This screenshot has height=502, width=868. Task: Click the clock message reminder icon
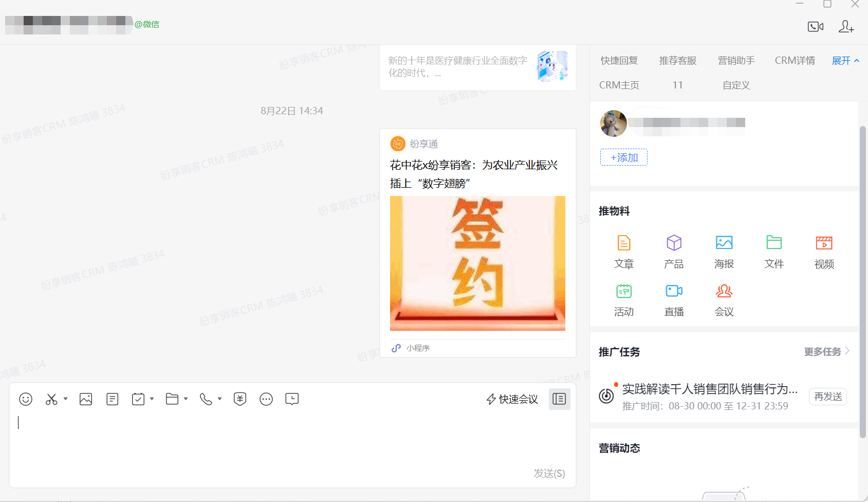(x=292, y=399)
